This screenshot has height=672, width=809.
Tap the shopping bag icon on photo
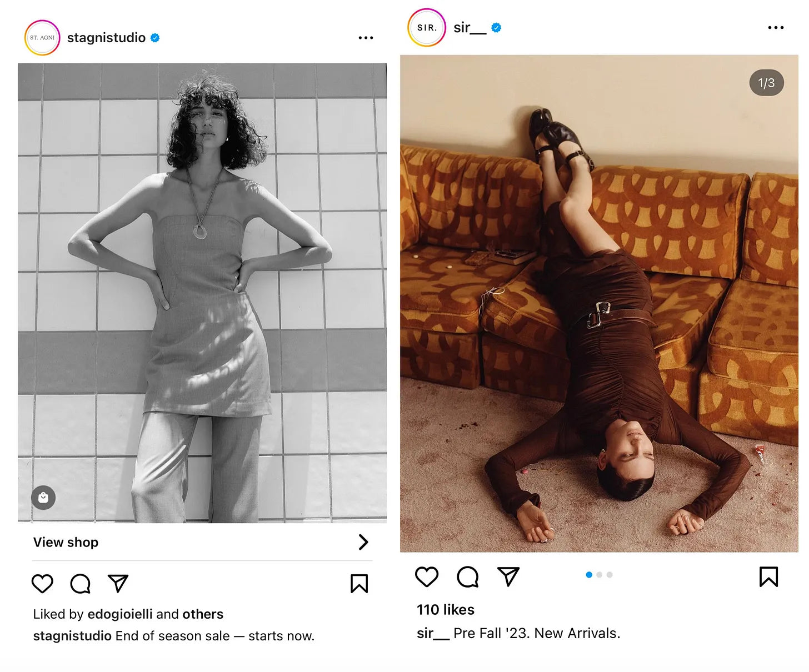pyautogui.click(x=43, y=498)
